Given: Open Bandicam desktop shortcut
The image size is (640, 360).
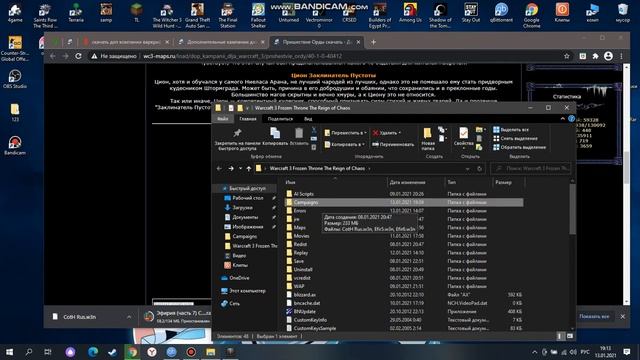Looking at the screenshot, I should pyautogui.click(x=15, y=145).
